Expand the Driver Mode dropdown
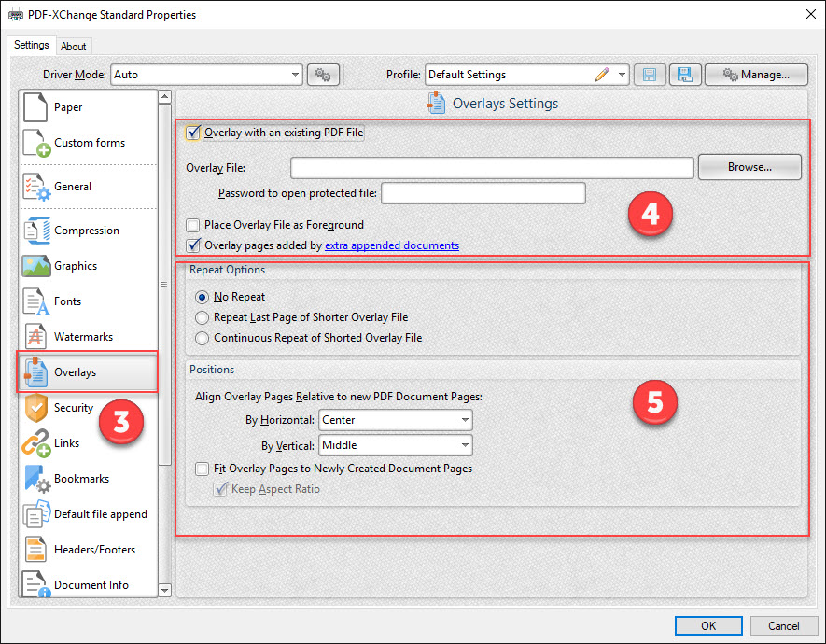826x644 pixels. coord(296,75)
